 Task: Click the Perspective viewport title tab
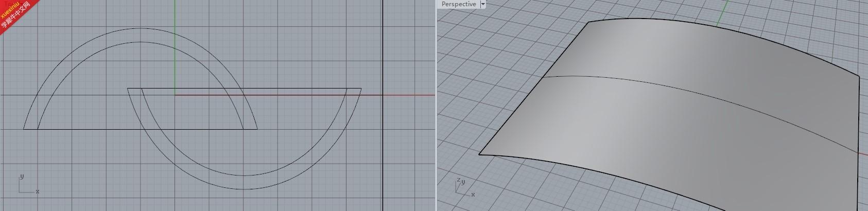pos(459,4)
